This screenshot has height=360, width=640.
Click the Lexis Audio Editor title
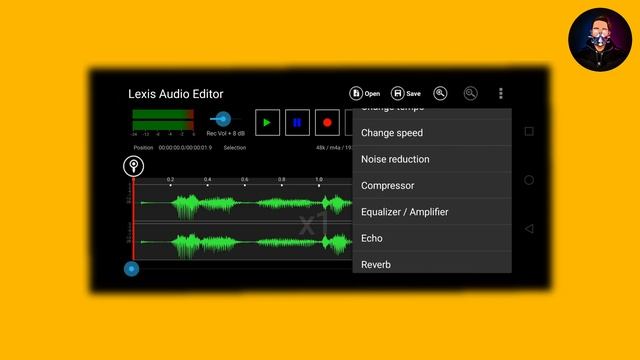tap(176, 94)
